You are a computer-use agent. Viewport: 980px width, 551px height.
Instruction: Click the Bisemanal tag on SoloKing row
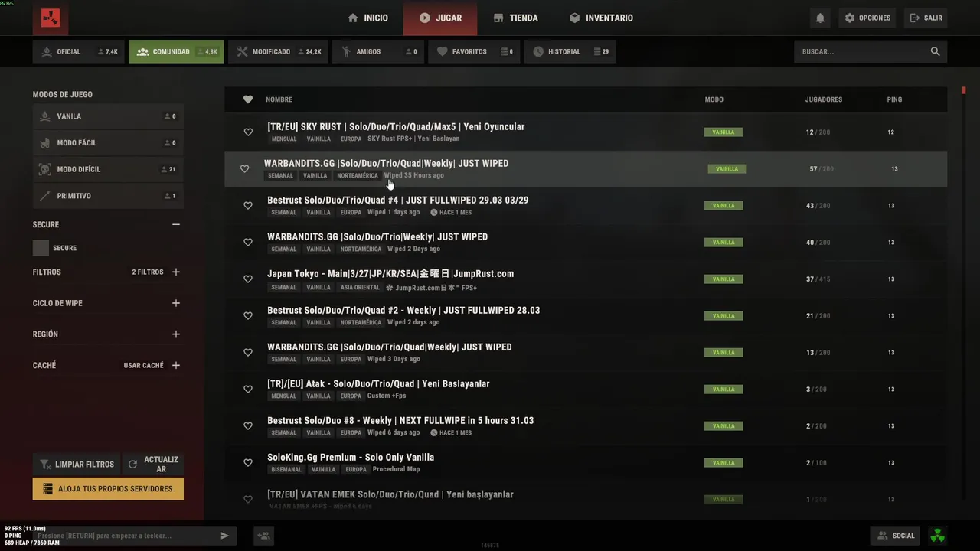pos(286,470)
